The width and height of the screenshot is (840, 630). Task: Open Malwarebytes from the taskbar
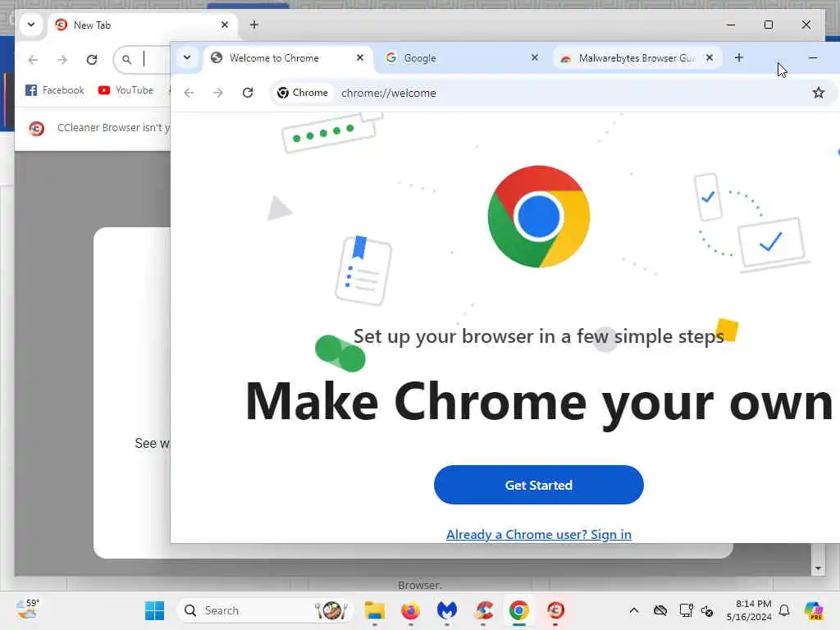point(447,610)
